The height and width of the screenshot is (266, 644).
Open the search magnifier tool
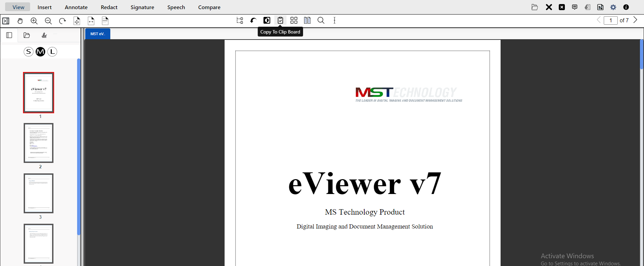click(321, 21)
